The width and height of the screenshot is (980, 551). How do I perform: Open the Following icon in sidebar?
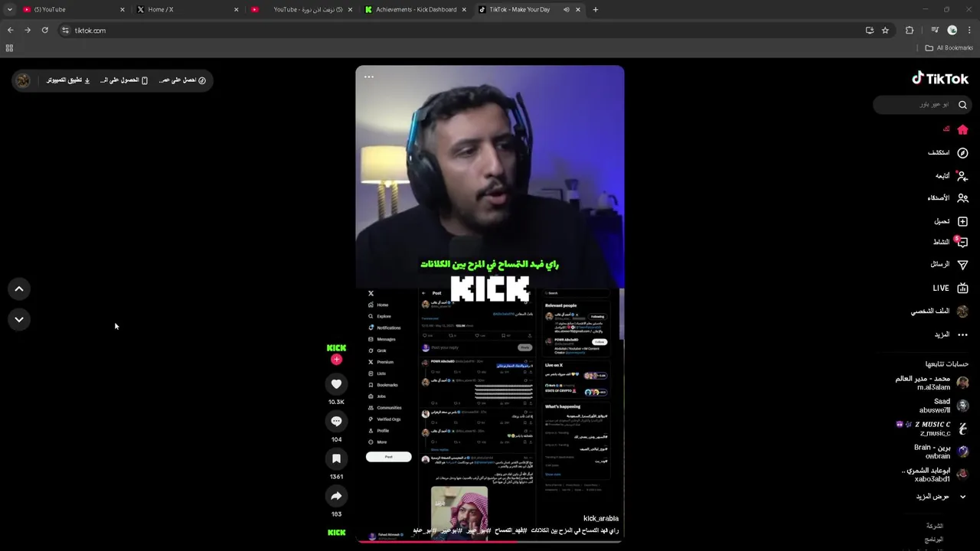pos(962,176)
